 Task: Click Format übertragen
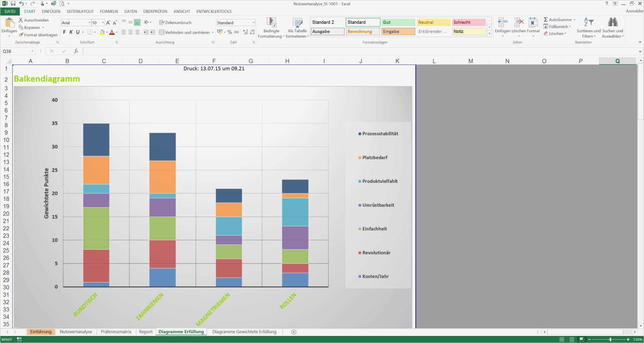(38, 35)
